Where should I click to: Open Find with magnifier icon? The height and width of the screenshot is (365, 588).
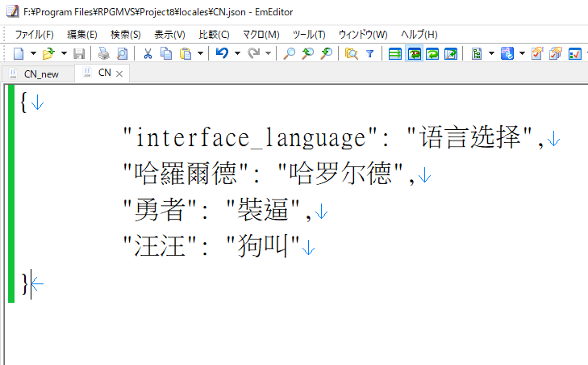289,53
